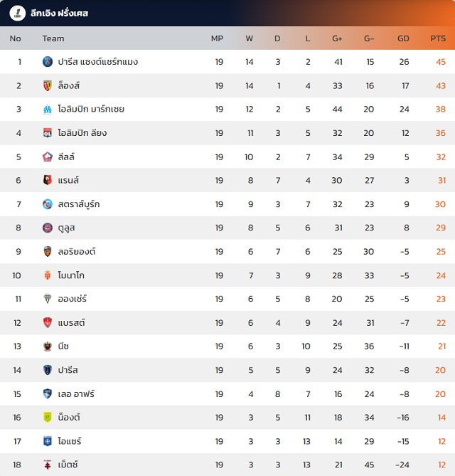Click the Lens club crest
Image resolution: width=455 pixels, height=476 pixels.
(48, 85)
